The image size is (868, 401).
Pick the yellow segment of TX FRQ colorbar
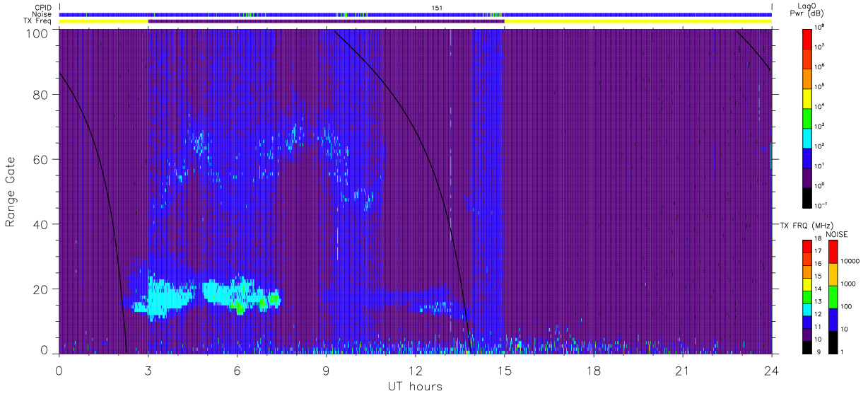pos(807,284)
